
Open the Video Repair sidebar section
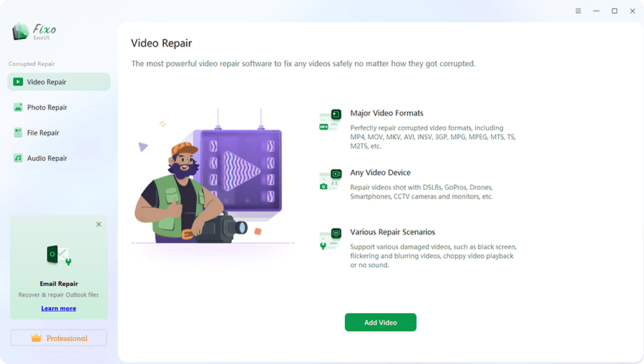point(59,82)
